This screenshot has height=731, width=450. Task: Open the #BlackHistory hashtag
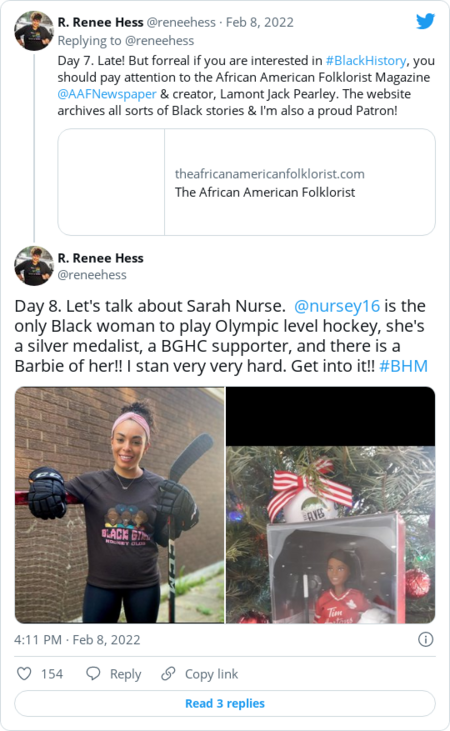(x=366, y=61)
